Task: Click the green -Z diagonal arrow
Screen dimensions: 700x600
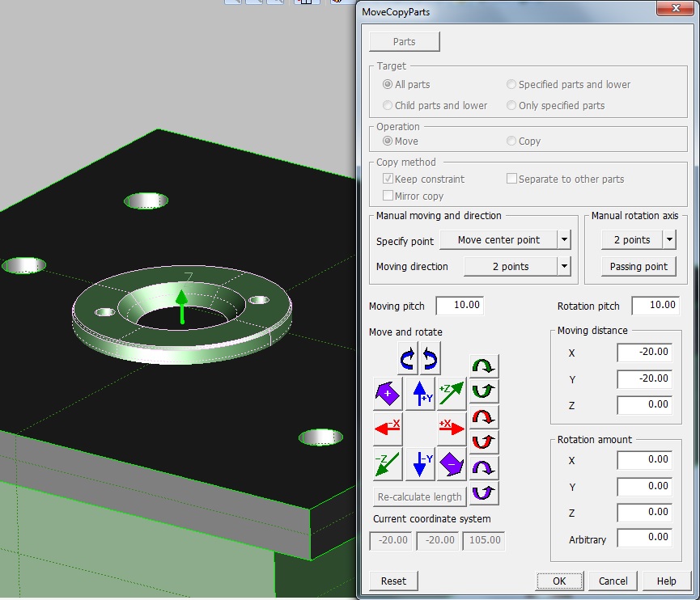Action: 388,463
